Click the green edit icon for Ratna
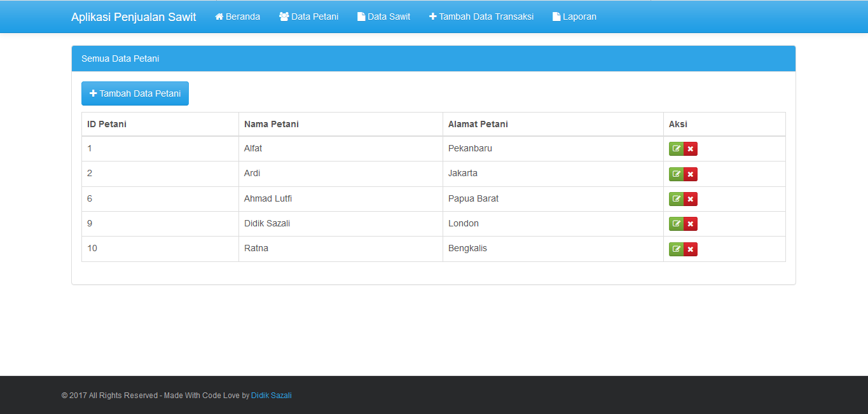Viewport: 868px width, 414px height. 676,249
